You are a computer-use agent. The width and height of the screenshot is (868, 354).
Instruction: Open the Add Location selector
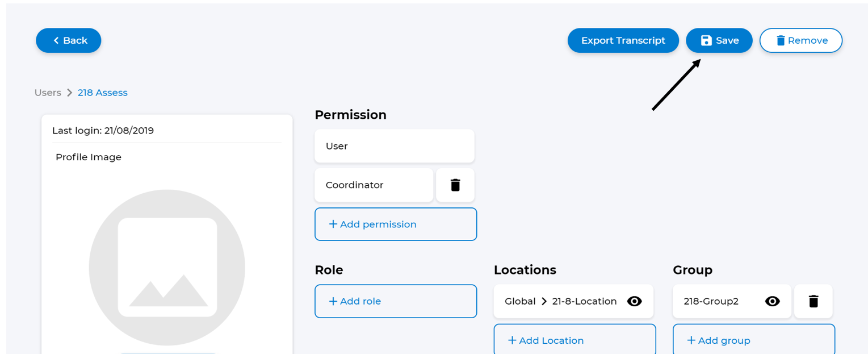point(575,340)
